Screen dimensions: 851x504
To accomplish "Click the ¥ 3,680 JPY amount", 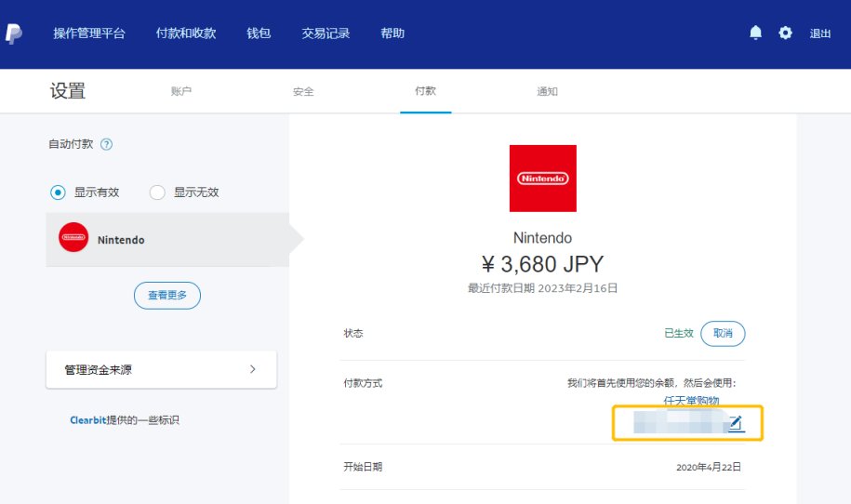I will (x=543, y=264).
